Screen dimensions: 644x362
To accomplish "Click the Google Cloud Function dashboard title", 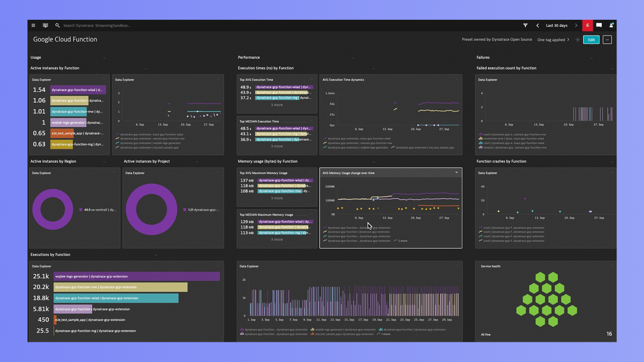I will pos(65,39).
